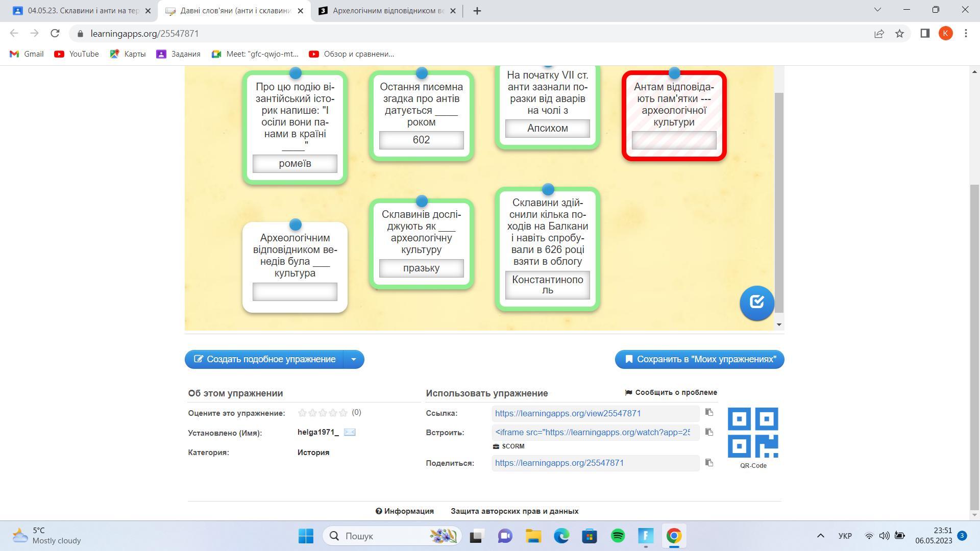
Task: Switch to the Архелогічним відповідником tab
Action: point(388,11)
